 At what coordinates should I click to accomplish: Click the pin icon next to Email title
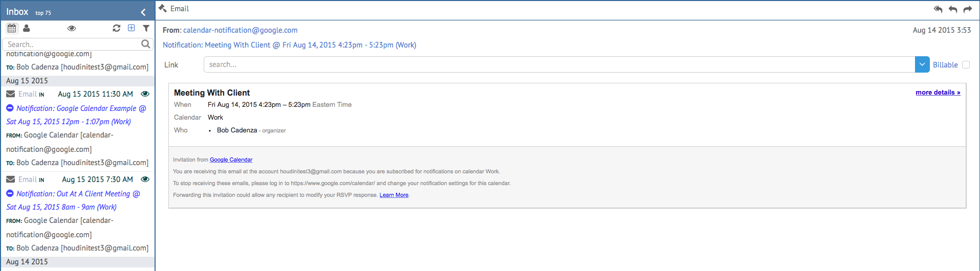(x=163, y=8)
